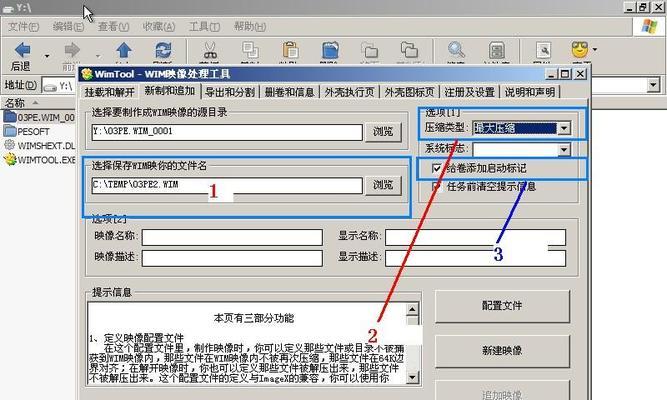Switch to 挂载和解开 tab
Screen dimensions: 667x400
pyautogui.click(x=110, y=92)
